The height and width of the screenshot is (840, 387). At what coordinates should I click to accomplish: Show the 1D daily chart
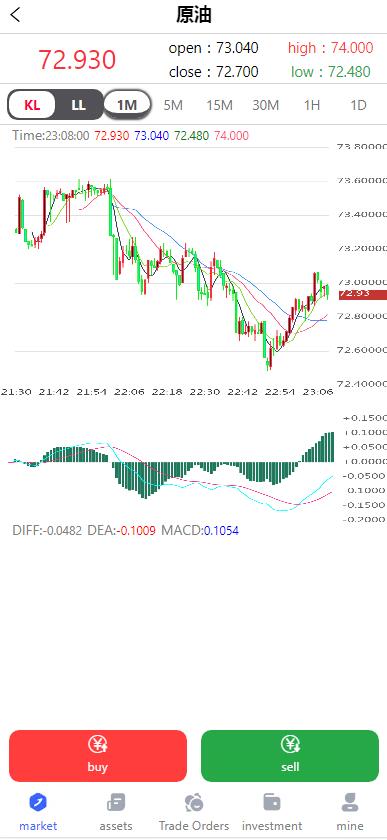(358, 105)
